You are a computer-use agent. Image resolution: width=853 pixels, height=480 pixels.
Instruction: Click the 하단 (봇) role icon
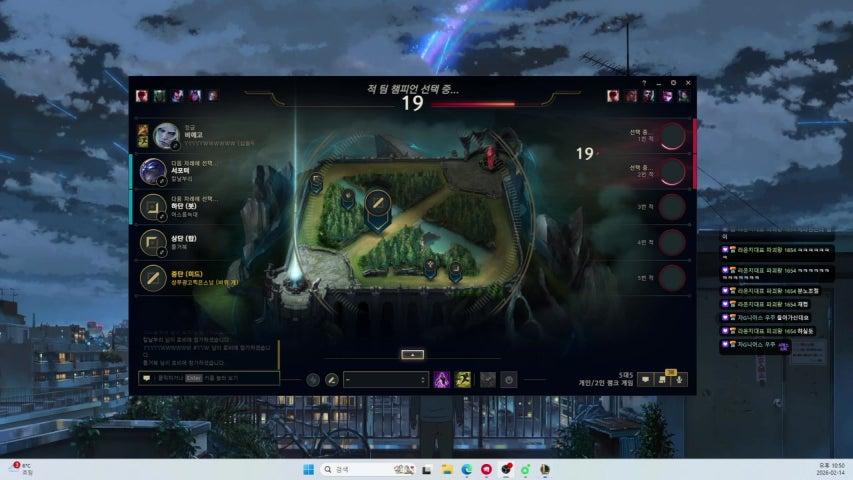[x=153, y=207]
